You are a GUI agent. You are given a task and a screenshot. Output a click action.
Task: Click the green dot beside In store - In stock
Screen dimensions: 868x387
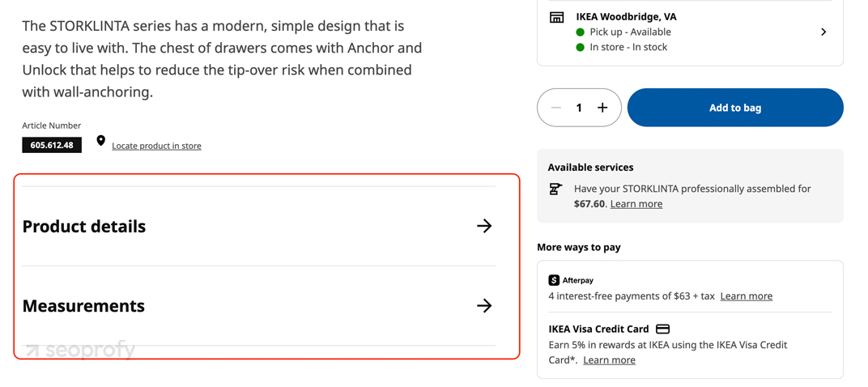[x=580, y=48]
